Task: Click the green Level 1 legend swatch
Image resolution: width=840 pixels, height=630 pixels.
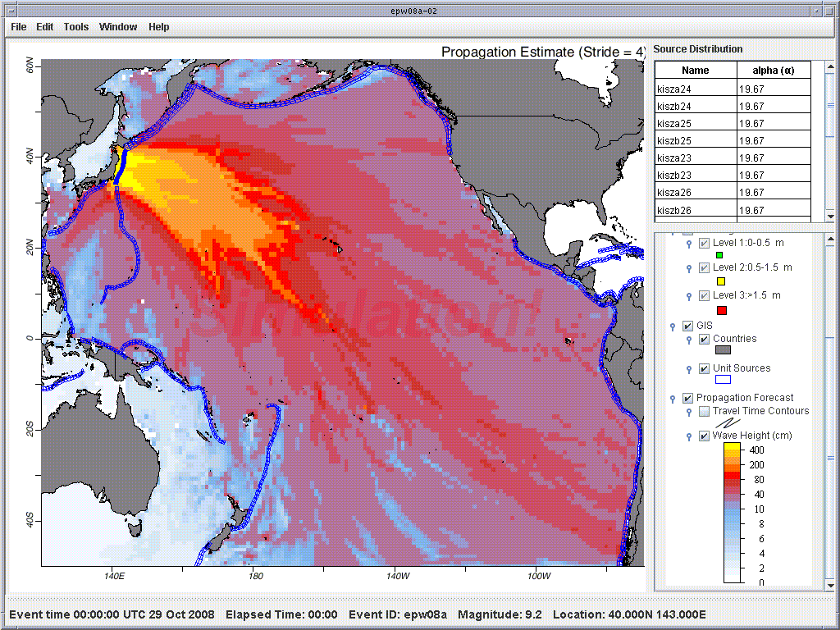Action: tap(718, 257)
